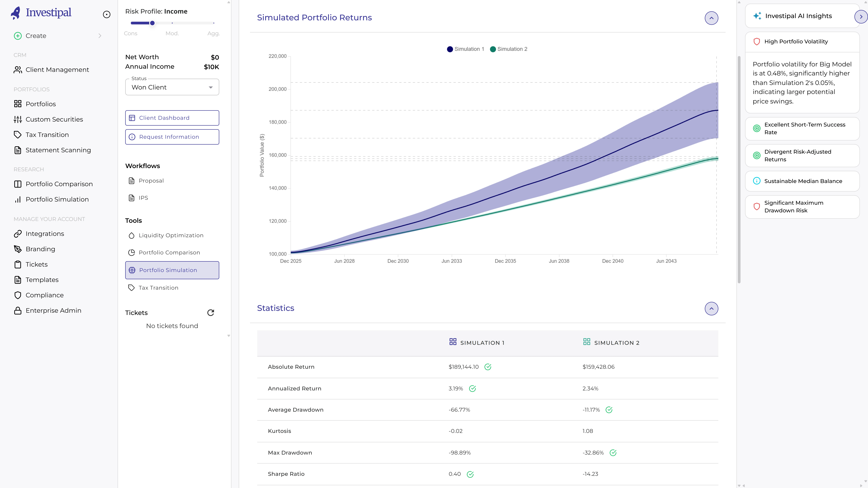Click the Sharpe Ratio green check icon
The height and width of the screenshot is (488, 868).
(470, 474)
